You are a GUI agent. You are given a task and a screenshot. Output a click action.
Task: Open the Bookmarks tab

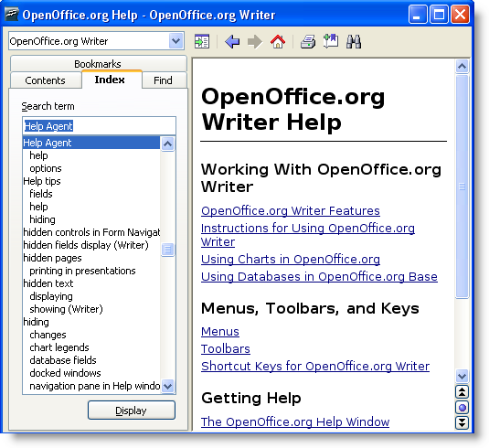coord(98,64)
